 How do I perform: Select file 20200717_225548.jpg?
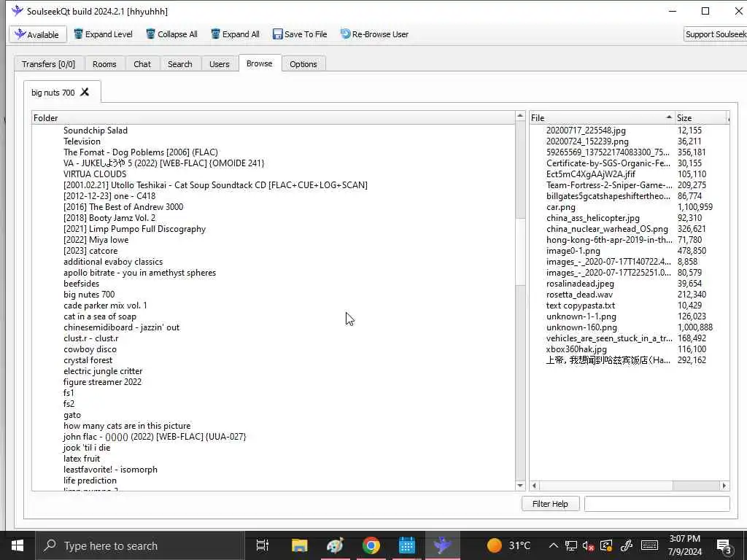coord(586,130)
